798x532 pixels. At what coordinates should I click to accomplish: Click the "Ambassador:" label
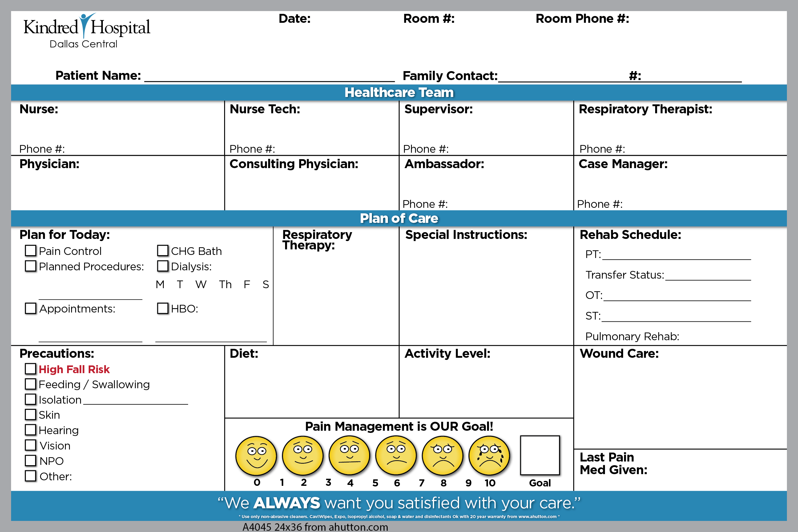(444, 164)
